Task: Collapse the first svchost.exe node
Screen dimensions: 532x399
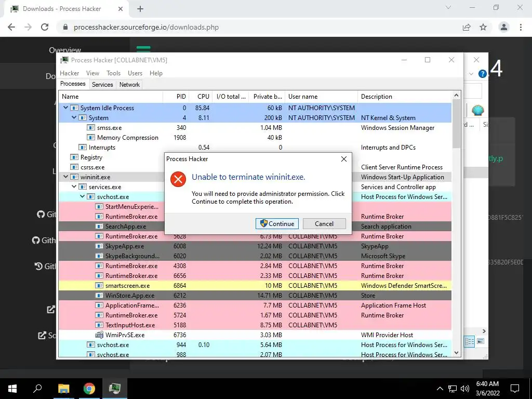Action: point(82,196)
